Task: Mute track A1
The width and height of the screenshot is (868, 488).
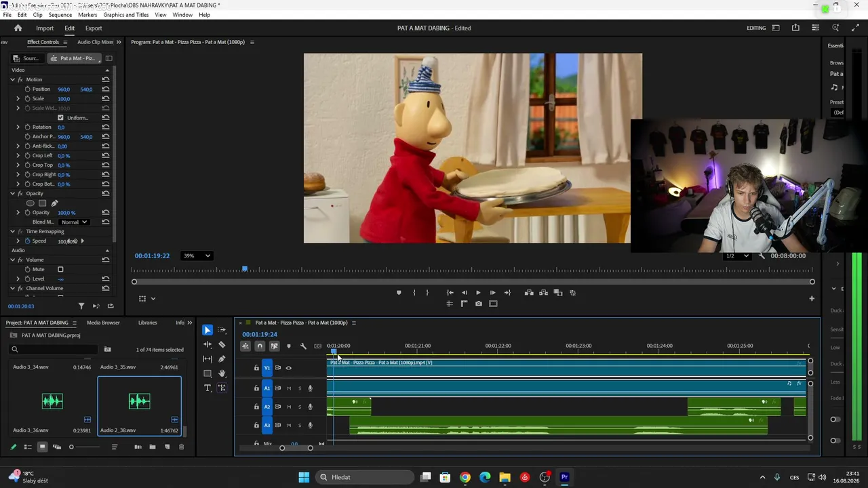Action: [x=289, y=388]
